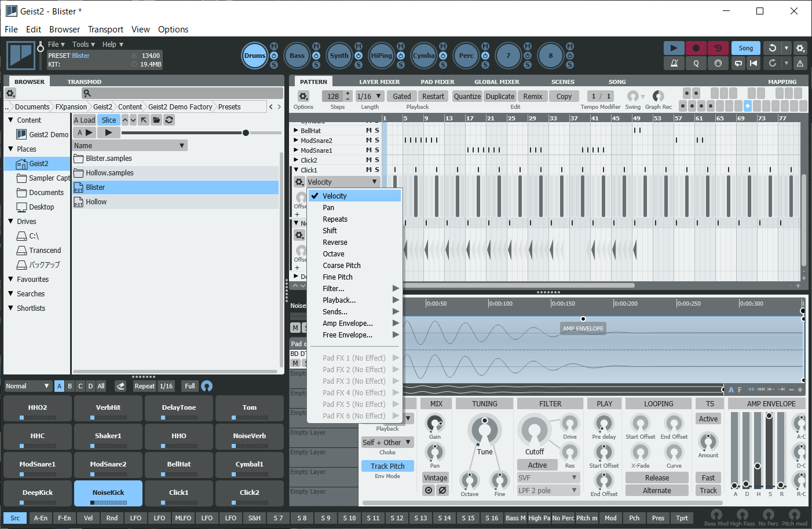
Task: Open the LPF 2 pole dropdown
Action: [548, 490]
